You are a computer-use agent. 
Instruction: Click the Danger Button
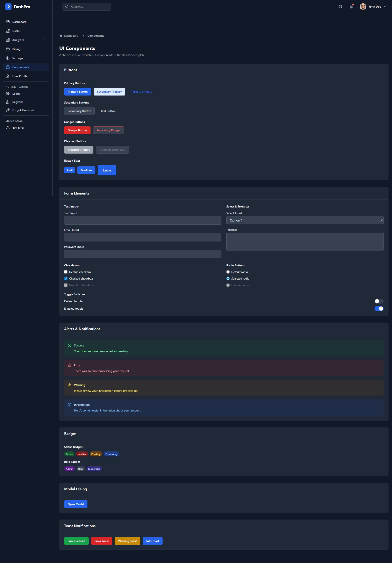pos(77,130)
